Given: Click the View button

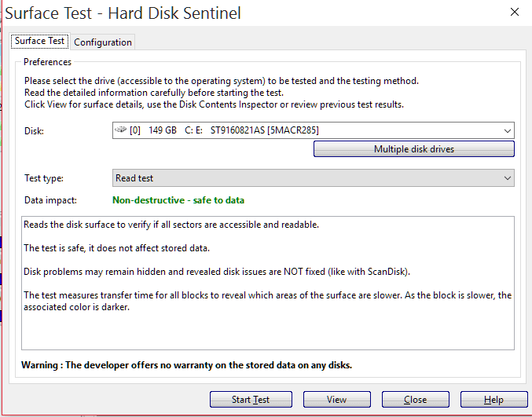Looking at the screenshot, I should (337, 400).
